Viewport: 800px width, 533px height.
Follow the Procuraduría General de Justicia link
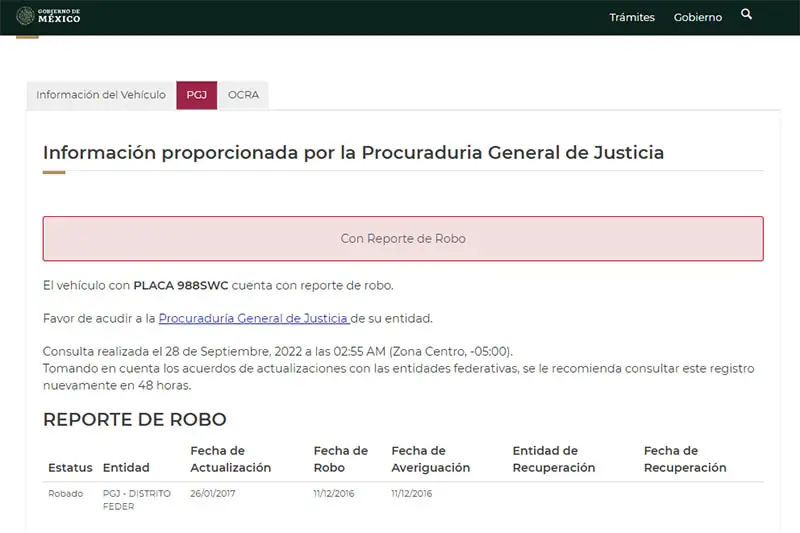click(254, 318)
